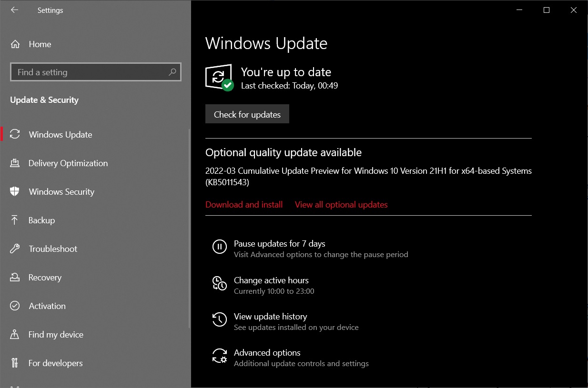Click the For developers icon
This screenshot has width=588, height=388.
coord(16,363)
